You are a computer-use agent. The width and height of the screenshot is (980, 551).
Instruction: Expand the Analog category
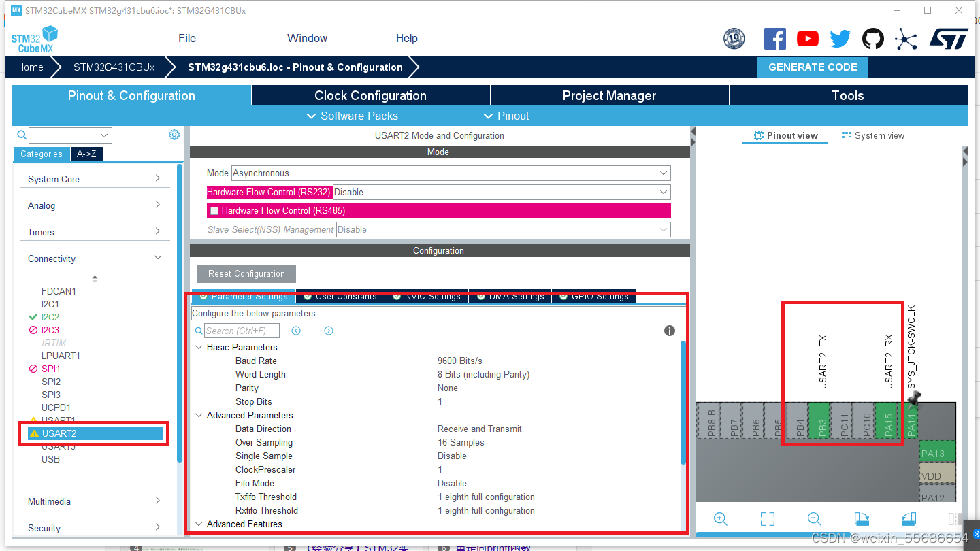tap(95, 205)
